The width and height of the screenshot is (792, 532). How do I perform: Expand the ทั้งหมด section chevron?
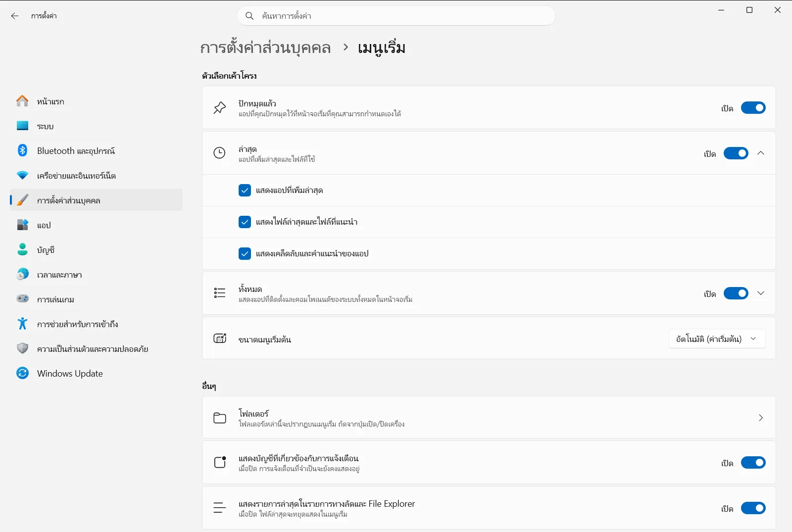tap(761, 293)
